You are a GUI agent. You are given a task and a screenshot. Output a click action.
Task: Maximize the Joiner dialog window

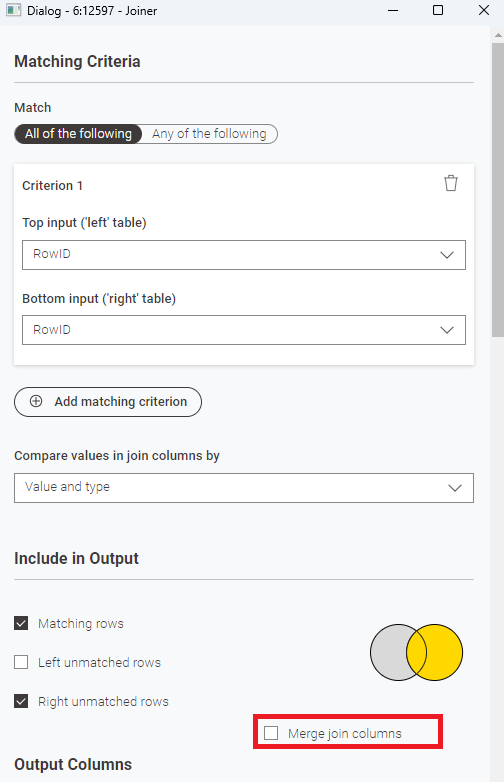(438, 10)
